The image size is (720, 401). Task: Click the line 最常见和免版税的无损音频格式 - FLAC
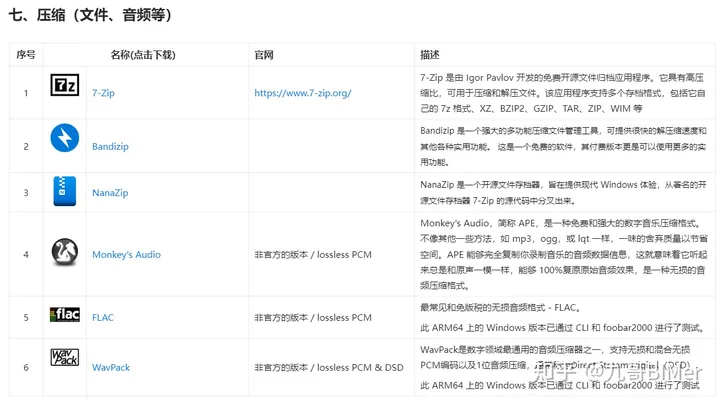tap(501, 307)
